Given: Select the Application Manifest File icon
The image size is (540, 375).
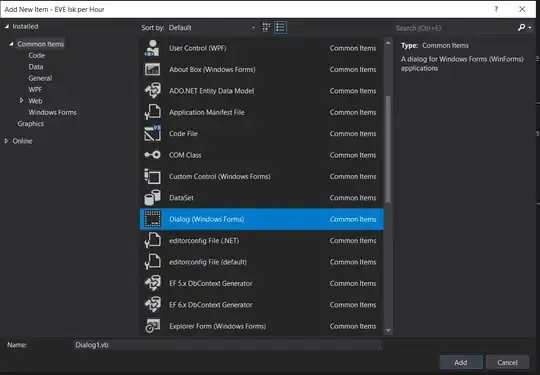Looking at the screenshot, I should [152, 112].
